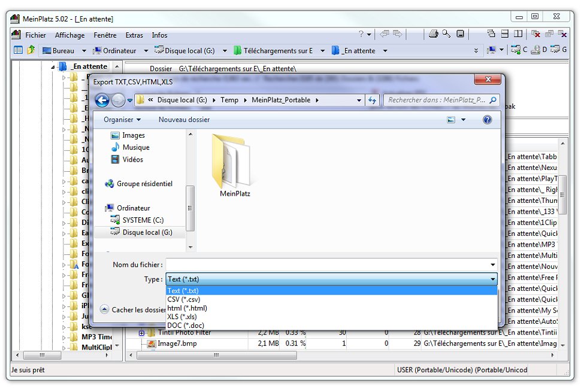Click the Nom du fichier text field
The width and height of the screenshot is (587, 392).
pyautogui.click(x=327, y=265)
